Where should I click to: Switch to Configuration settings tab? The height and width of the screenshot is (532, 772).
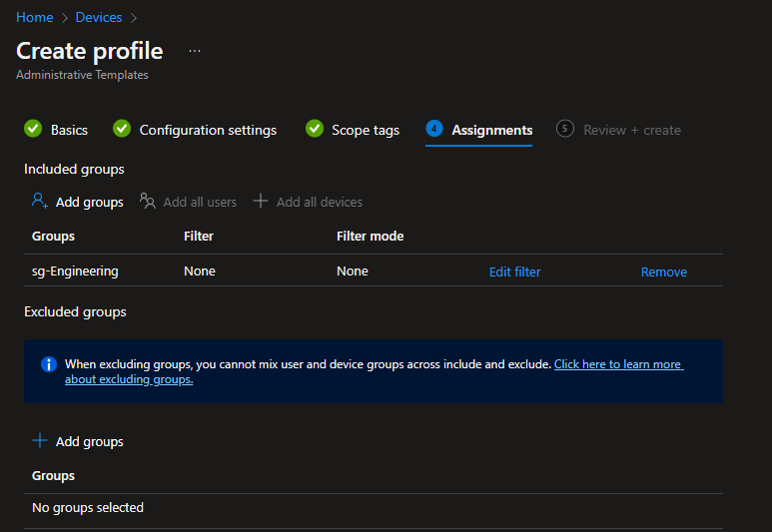(208, 130)
